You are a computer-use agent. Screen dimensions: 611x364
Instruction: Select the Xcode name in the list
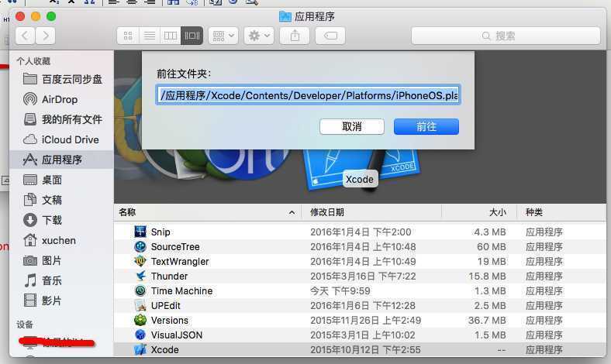pos(165,349)
